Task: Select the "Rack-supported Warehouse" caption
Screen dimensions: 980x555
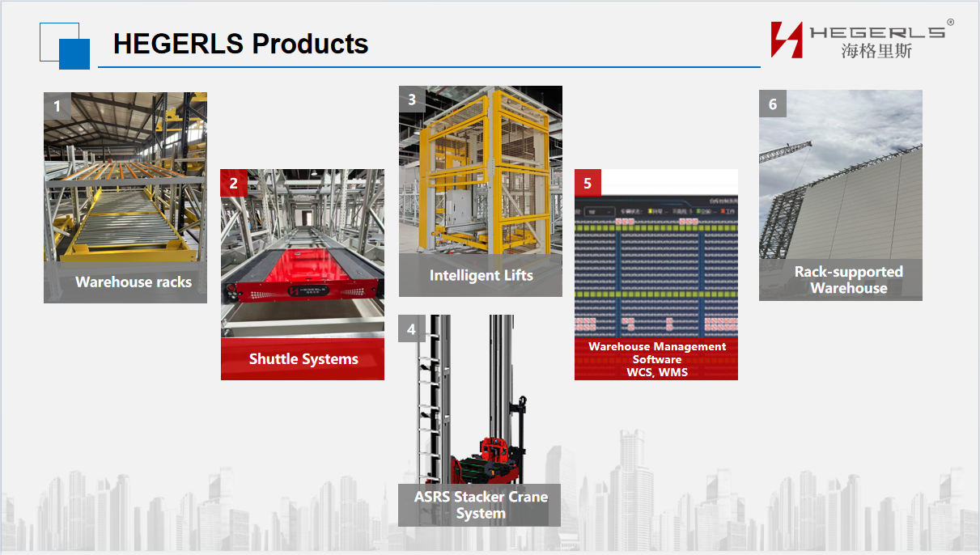Action: 848,280
